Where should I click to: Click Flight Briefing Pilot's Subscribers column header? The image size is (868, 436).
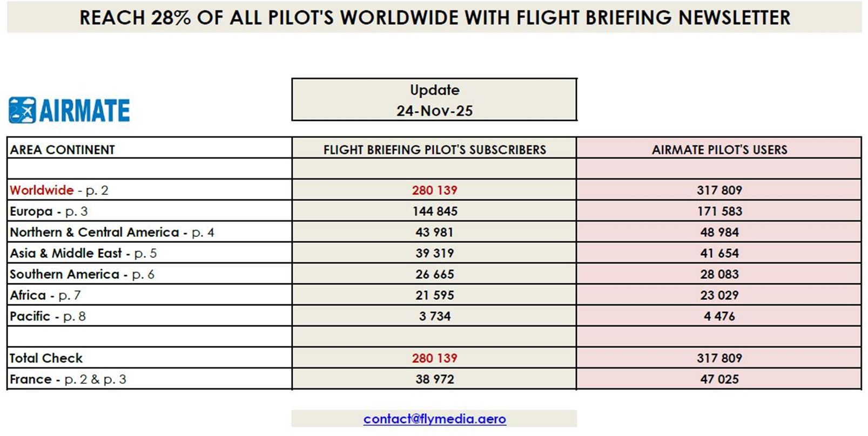tap(434, 149)
